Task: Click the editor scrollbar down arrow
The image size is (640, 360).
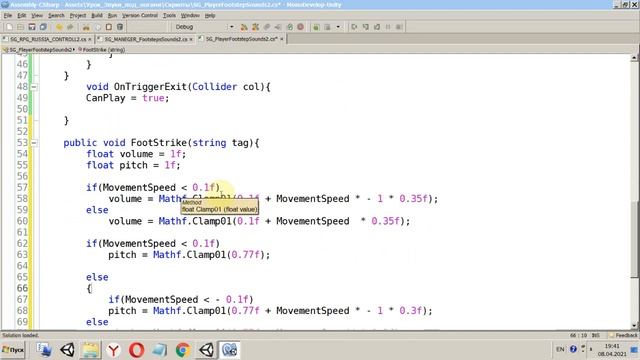Action: [634, 325]
